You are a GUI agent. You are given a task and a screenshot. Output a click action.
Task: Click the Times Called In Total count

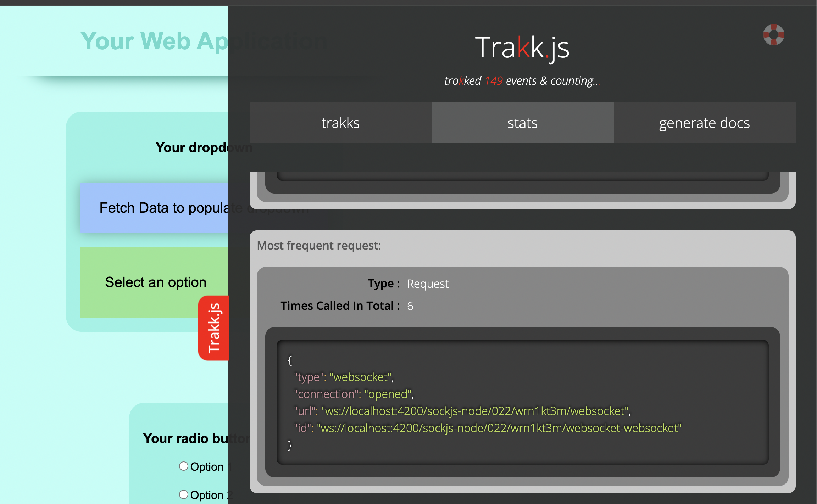[410, 306]
